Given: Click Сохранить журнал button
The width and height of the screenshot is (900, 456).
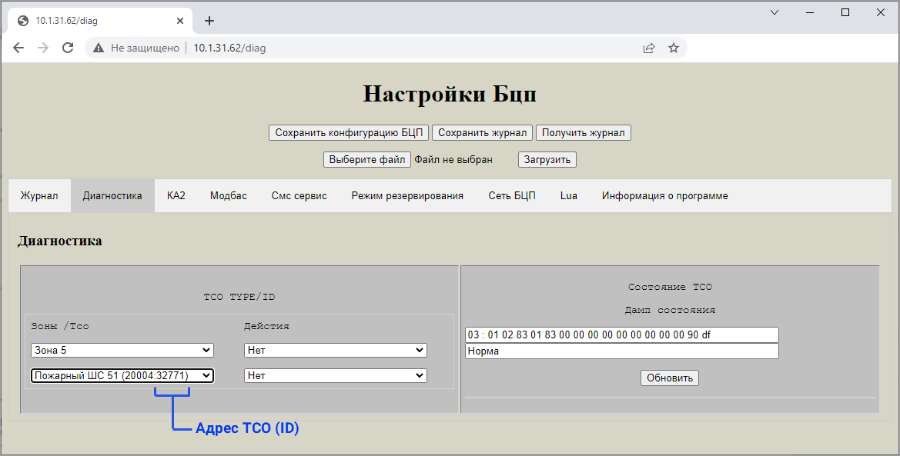Looking at the screenshot, I should (482, 133).
